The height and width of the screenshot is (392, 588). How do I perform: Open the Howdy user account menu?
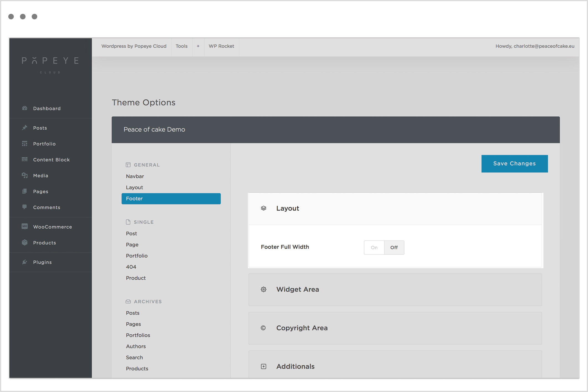click(535, 46)
